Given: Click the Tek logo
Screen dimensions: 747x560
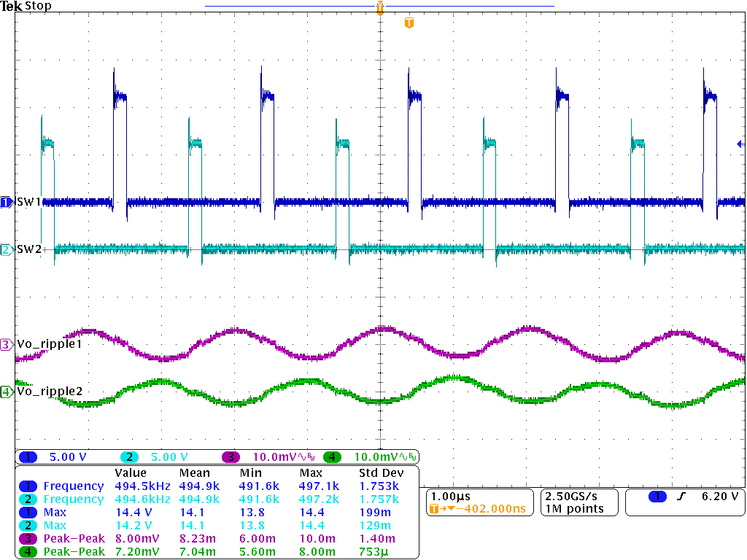Looking at the screenshot, I should 12,6.
